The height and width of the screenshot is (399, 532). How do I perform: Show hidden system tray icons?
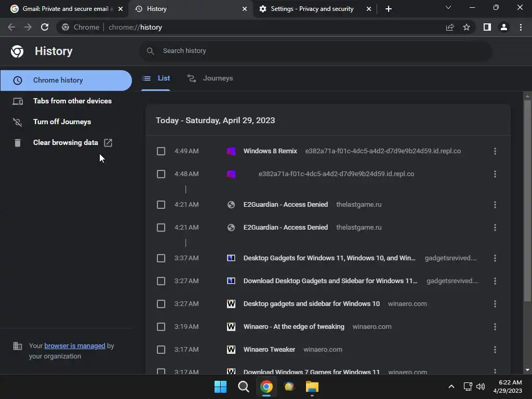click(x=451, y=387)
